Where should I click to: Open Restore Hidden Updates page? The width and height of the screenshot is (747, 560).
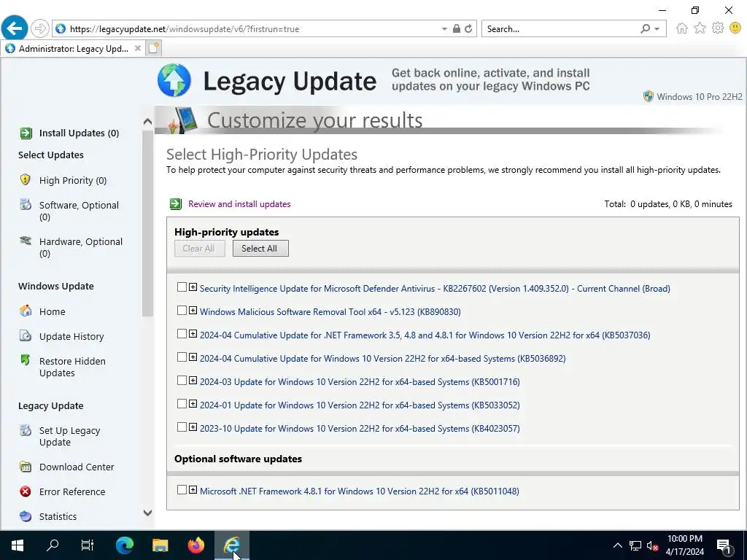click(72, 367)
